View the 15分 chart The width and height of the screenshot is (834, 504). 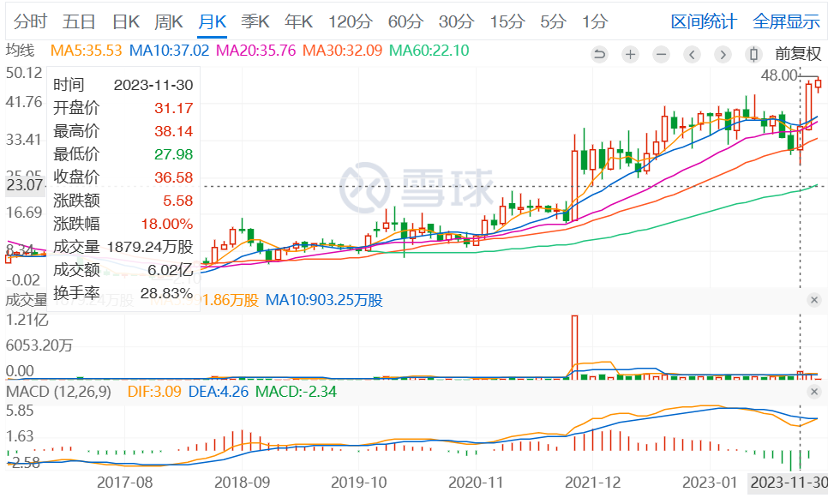507,21
